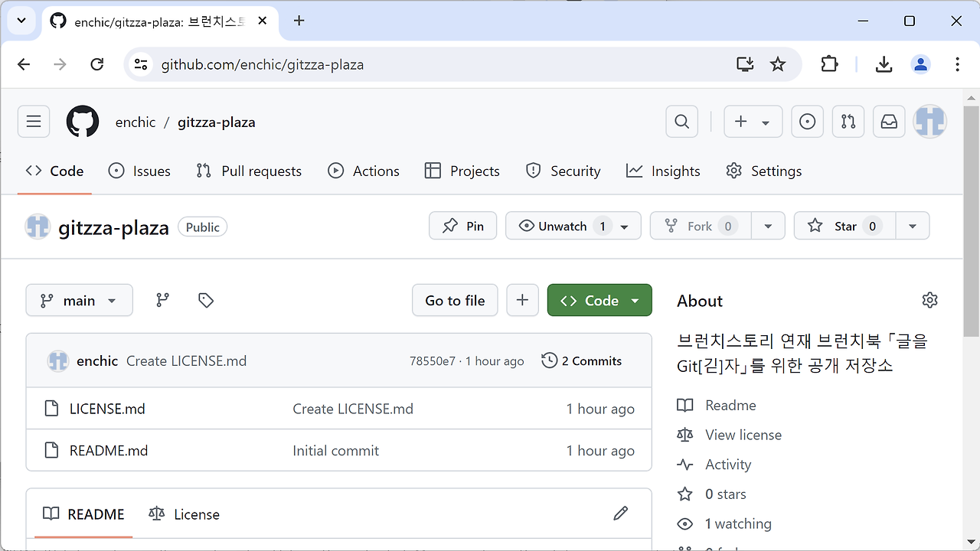View tags using the tag icon

[x=205, y=300]
